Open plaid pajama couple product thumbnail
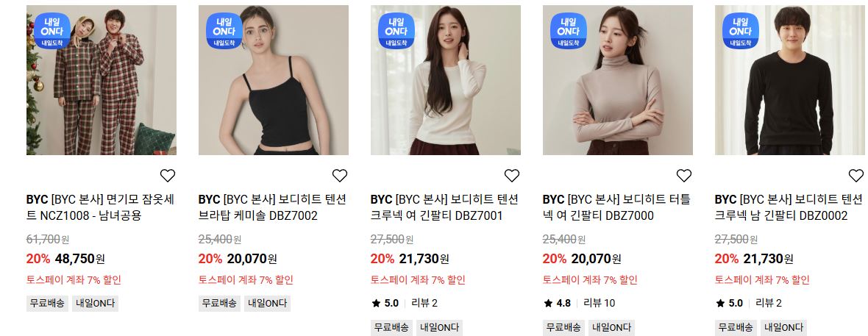 pyautogui.click(x=102, y=80)
